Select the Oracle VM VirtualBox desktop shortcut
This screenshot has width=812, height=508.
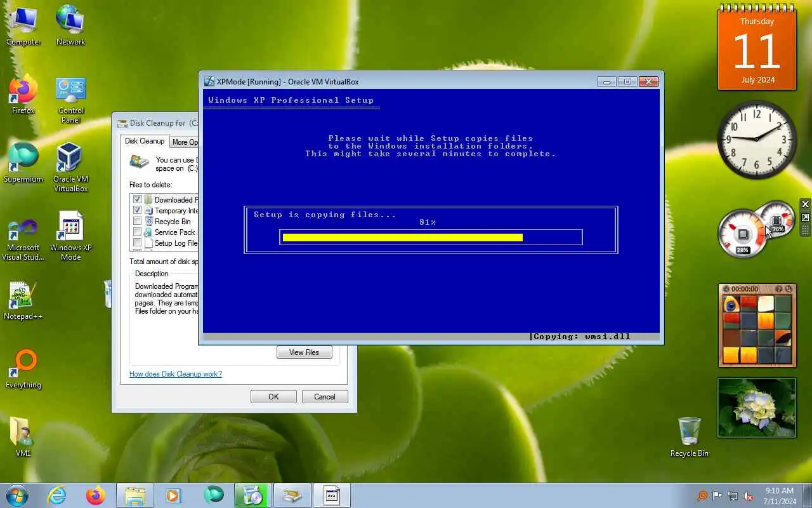pyautogui.click(x=70, y=168)
